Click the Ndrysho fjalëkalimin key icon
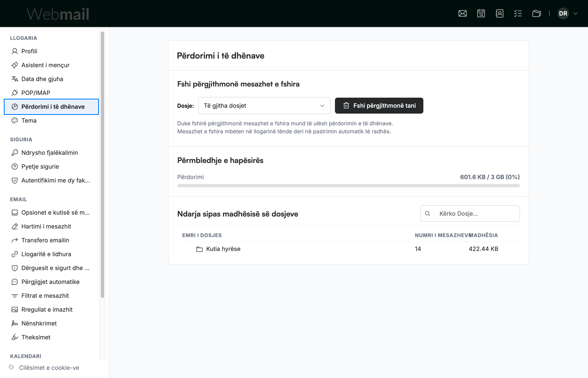The height and width of the screenshot is (378, 588). coord(15,153)
